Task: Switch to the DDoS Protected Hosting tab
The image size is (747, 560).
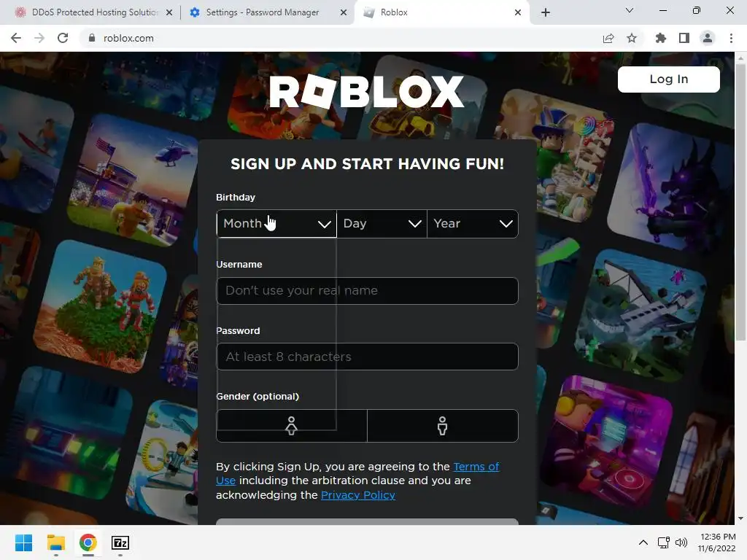Action: click(94, 12)
